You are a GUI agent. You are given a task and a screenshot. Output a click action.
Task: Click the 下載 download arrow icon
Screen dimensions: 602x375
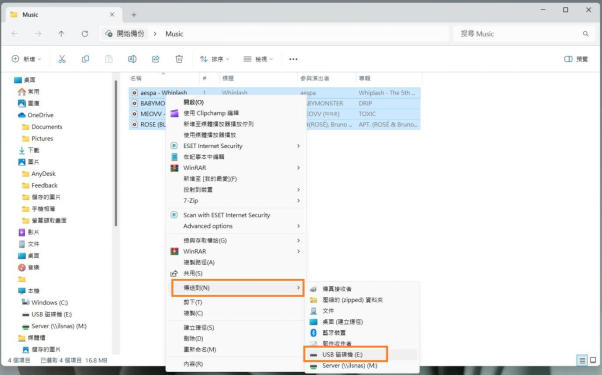22,150
